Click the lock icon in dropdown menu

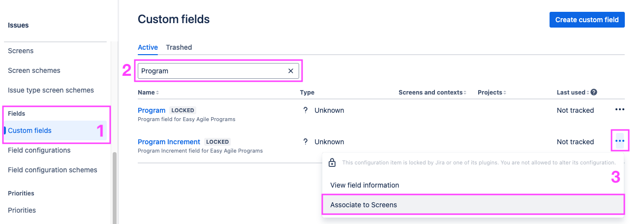point(332,162)
